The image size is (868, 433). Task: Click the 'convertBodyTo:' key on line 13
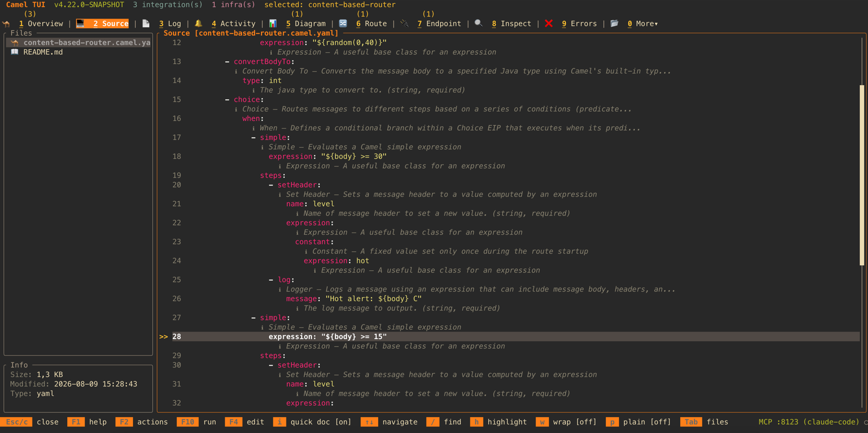click(264, 62)
